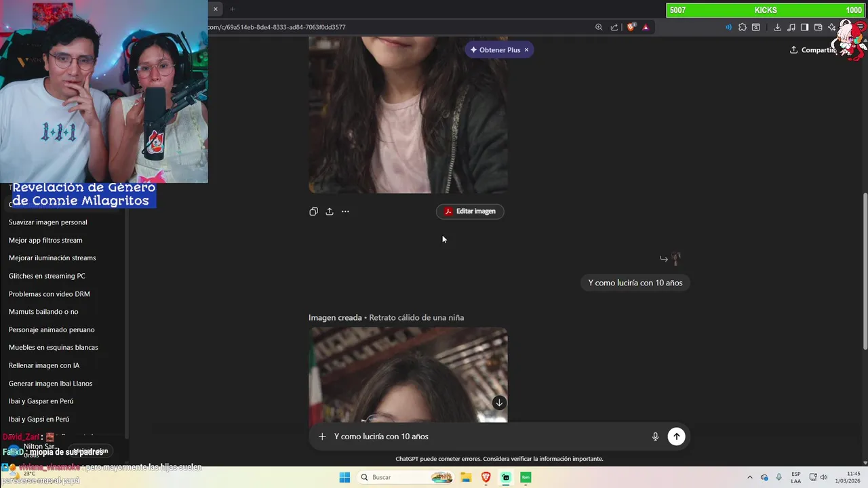Click the green KICKS progress bar

coord(765,10)
